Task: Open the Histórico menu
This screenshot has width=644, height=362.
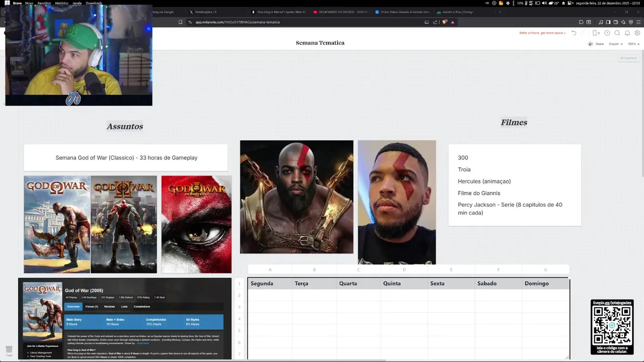Action: tap(61, 3)
